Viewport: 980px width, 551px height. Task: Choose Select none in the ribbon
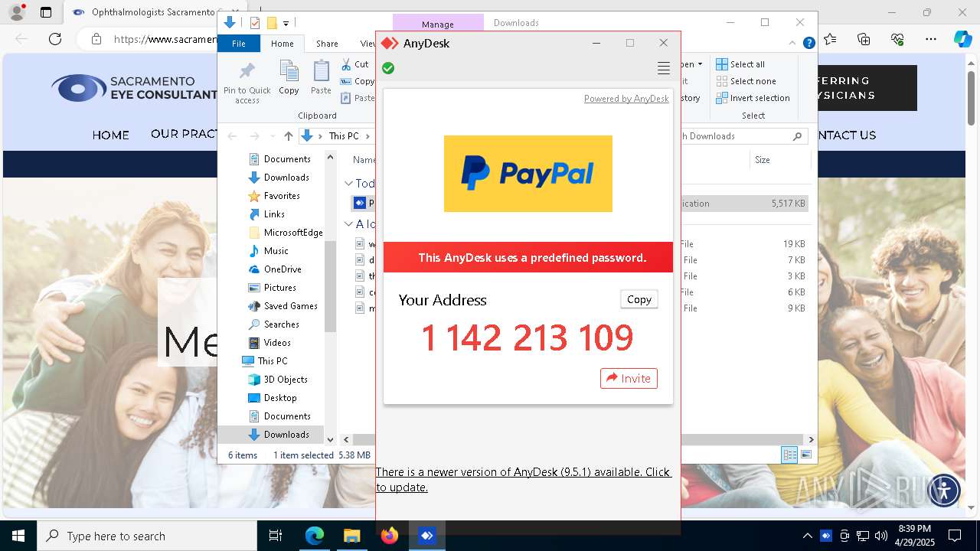(x=746, y=81)
